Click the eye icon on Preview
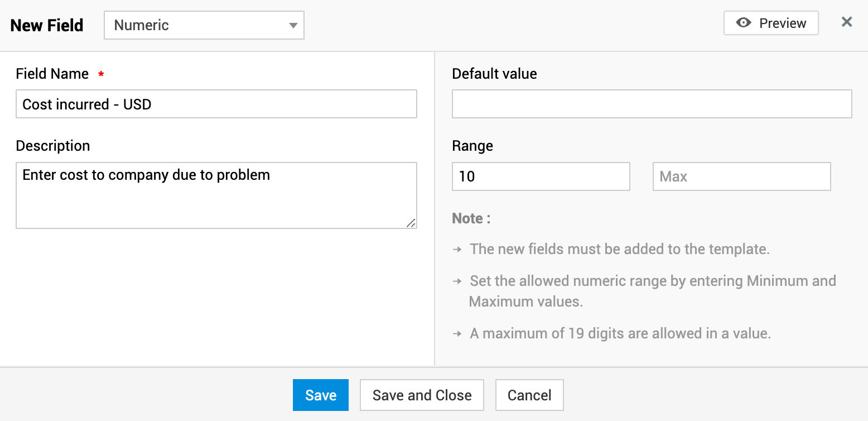This screenshot has height=421, width=868. [x=744, y=23]
